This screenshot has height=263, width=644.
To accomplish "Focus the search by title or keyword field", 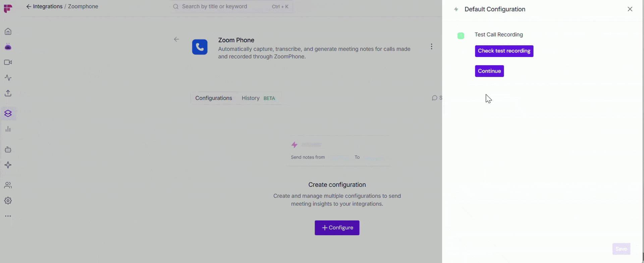I will [x=231, y=6].
